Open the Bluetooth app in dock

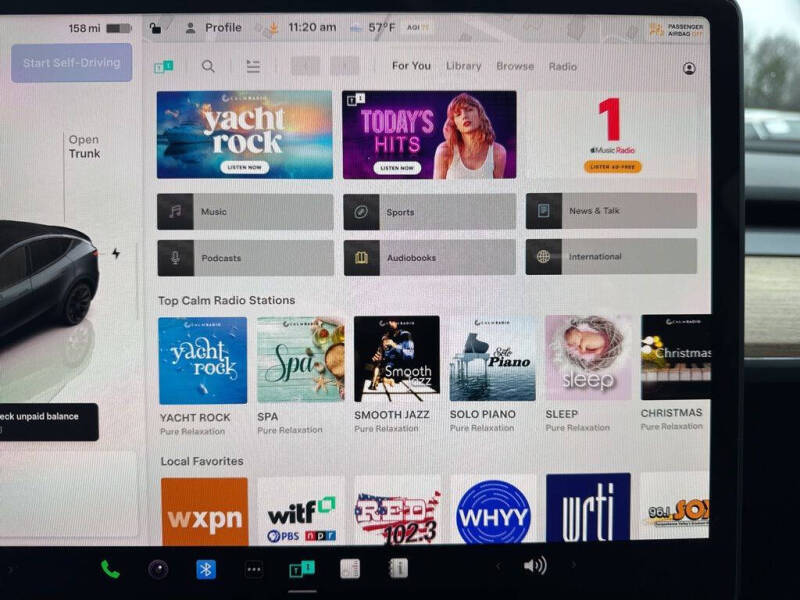coord(205,569)
